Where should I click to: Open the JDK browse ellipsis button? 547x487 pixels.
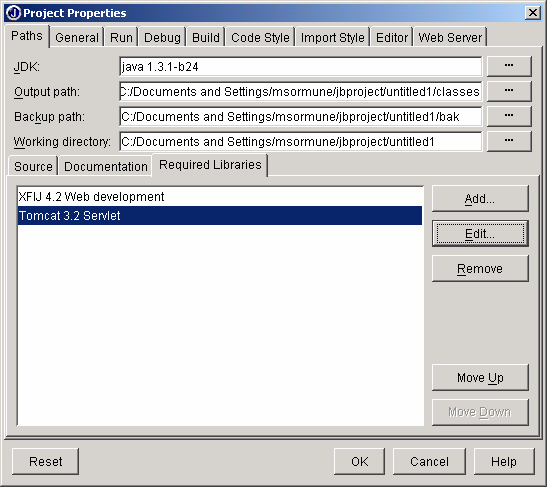pyautogui.click(x=509, y=66)
